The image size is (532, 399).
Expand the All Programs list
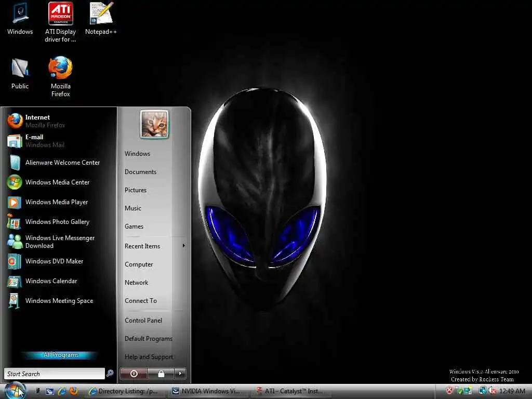tap(60, 355)
